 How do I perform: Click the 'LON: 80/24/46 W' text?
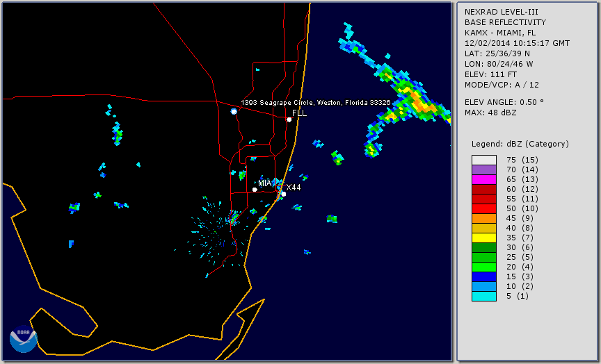[x=499, y=64]
